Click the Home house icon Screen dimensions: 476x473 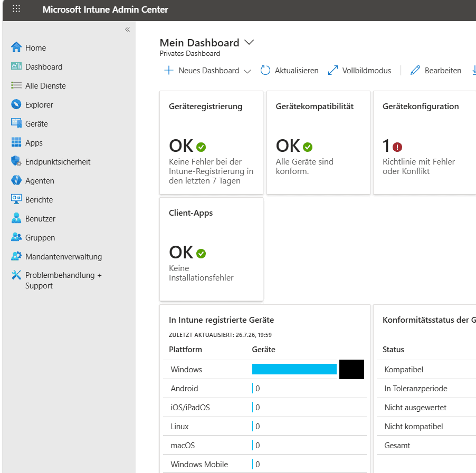tap(16, 47)
